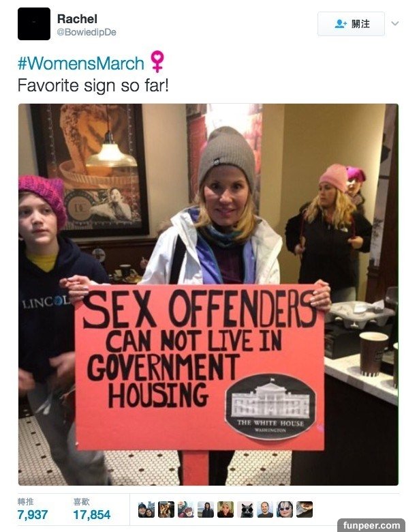Screen dimensions: 419x532
Task: Open the last liker avatar
Action: pyautogui.click(x=305, y=509)
